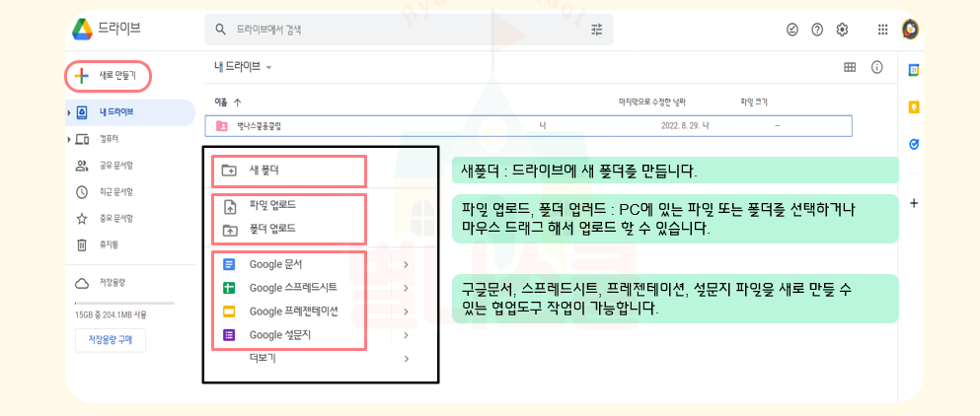Open the help question mark icon
980x416 pixels.
point(817,30)
